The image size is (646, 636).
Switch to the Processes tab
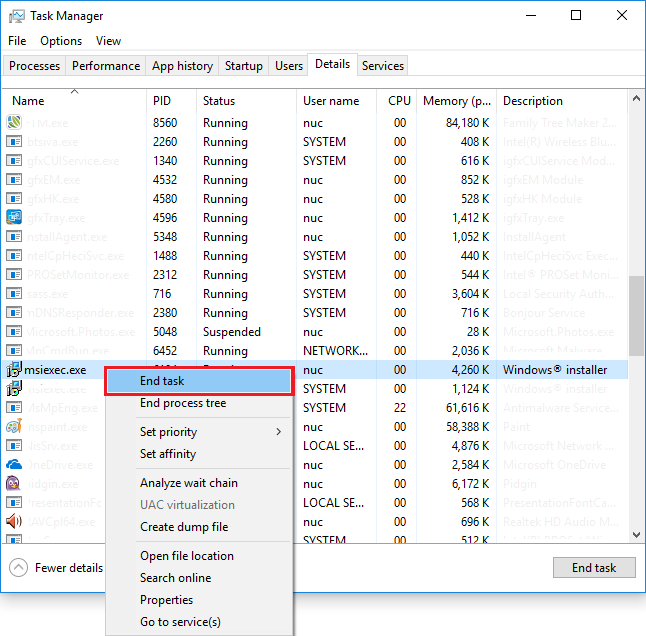pyautogui.click(x=34, y=66)
